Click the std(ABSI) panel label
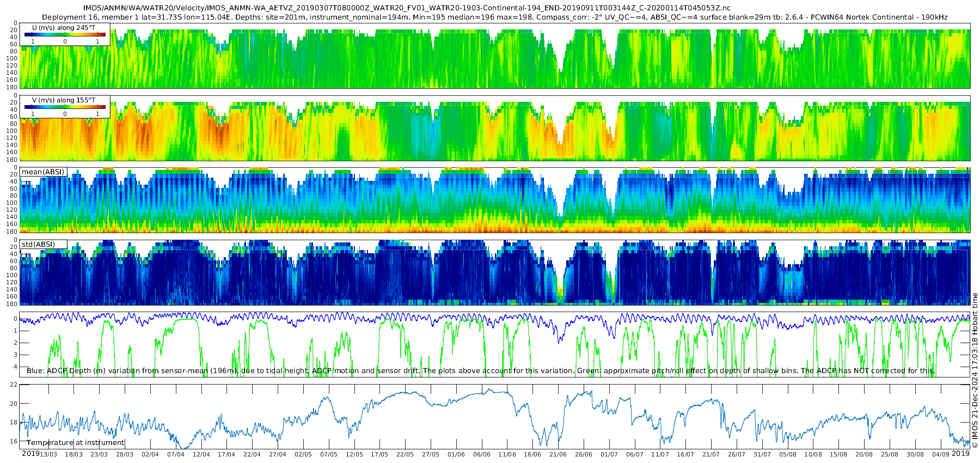 click(x=38, y=244)
